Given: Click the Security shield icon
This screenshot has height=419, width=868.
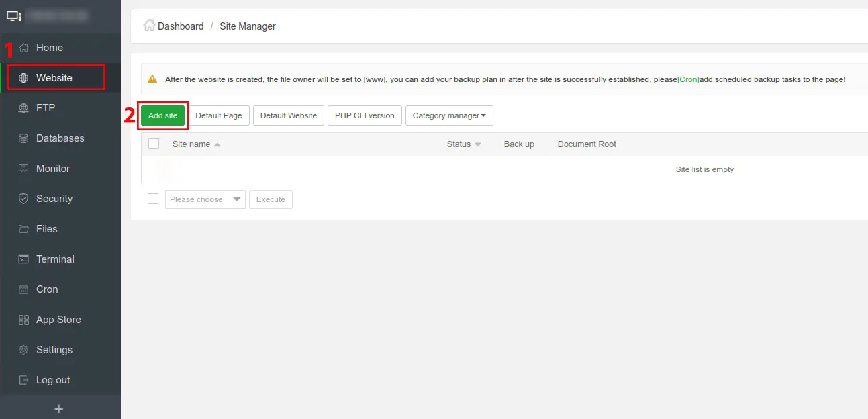Looking at the screenshot, I should pos(24,199).
